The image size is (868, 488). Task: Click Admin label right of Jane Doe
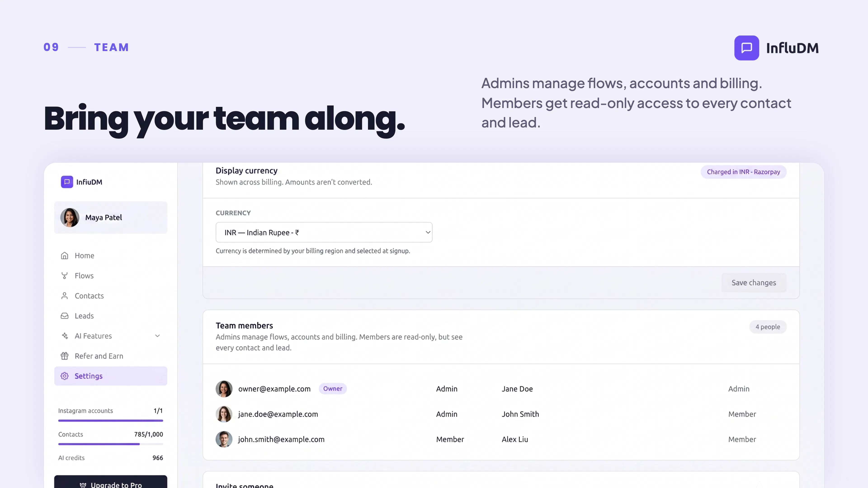pos(739,389)
